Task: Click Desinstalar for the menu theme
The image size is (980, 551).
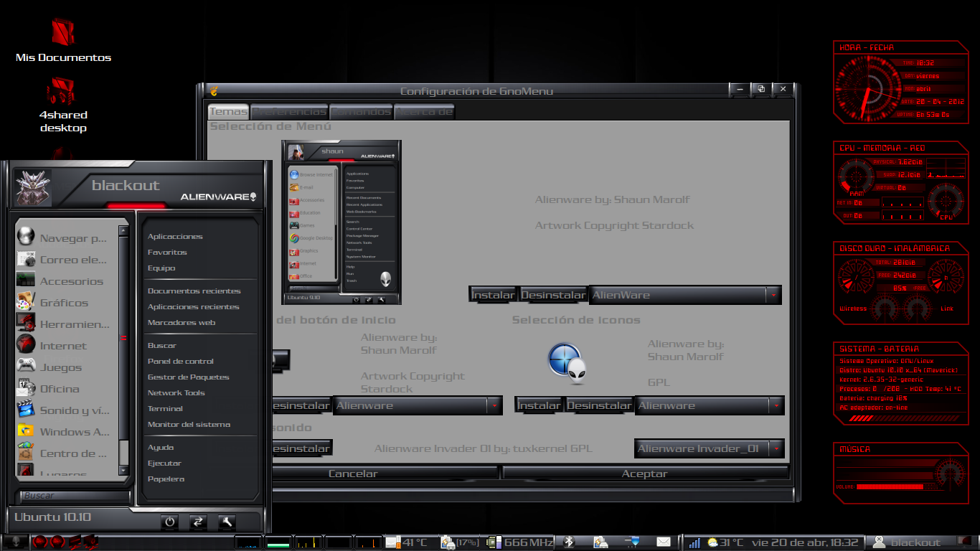Action: (x=553, y=295)
